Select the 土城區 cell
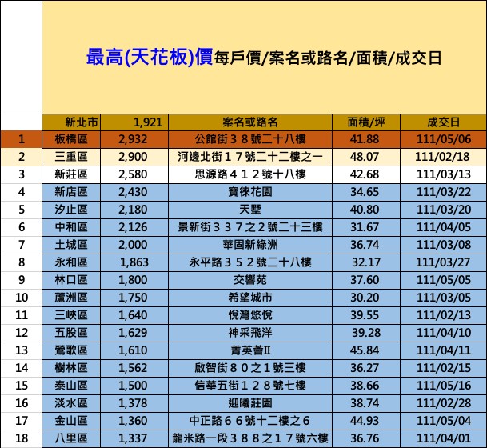 tap(71, 245)
